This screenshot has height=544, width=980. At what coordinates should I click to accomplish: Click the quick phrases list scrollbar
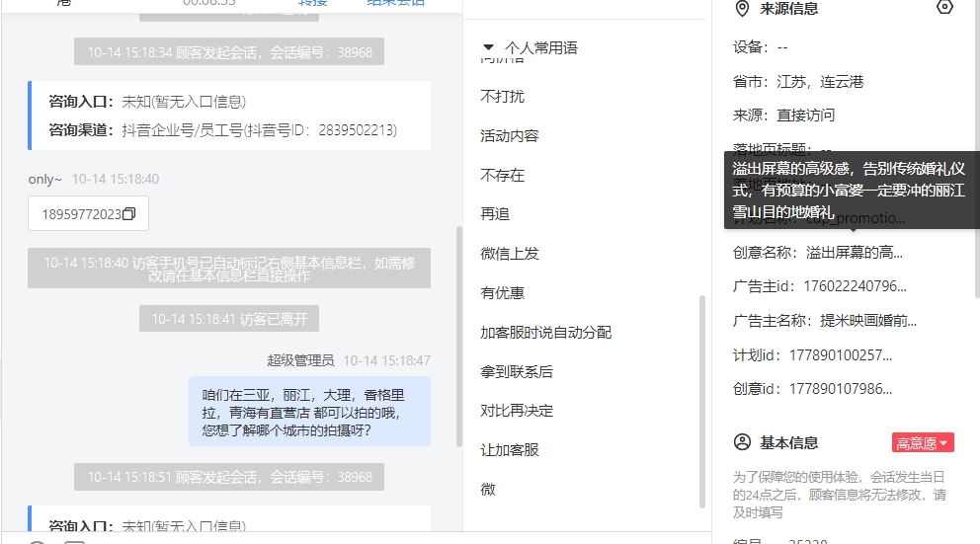pos(701,402)
